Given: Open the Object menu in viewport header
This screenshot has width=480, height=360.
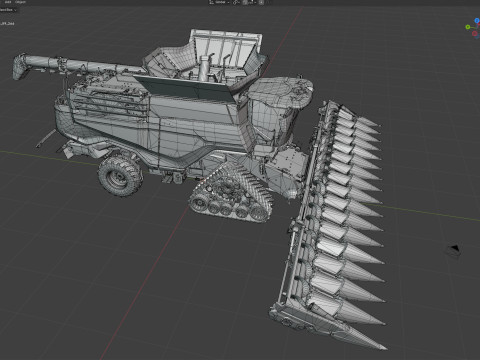Looking at the screenshot, I should coord(21,2).
